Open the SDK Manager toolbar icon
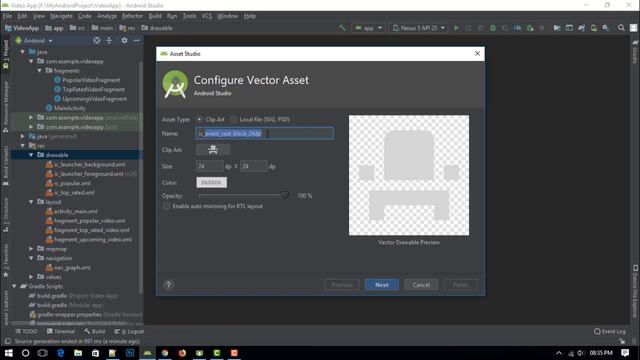The height and width of the screenshot is (360, 640). tap(606, 28)
